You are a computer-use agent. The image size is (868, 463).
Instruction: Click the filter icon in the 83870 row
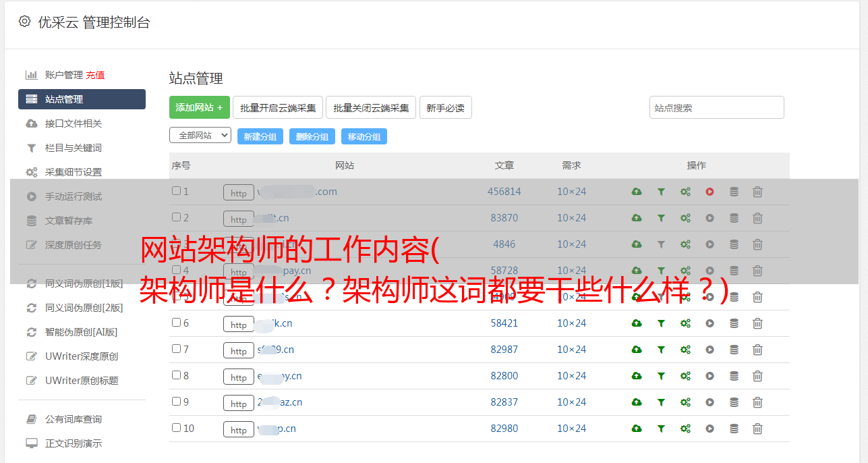tap(661, 218)
